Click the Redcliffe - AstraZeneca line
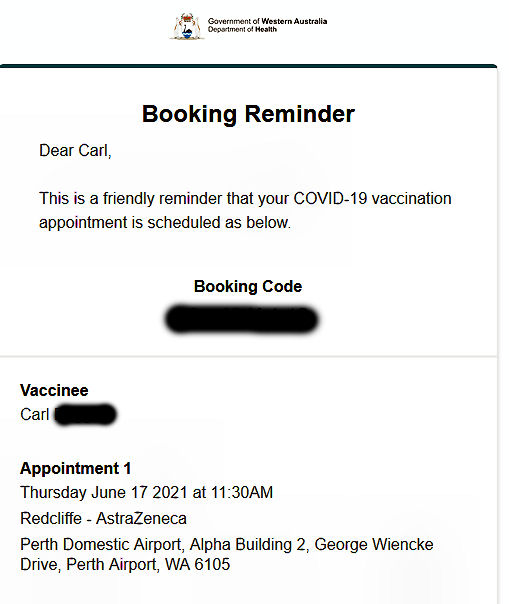509x604 pixels. 103,518
